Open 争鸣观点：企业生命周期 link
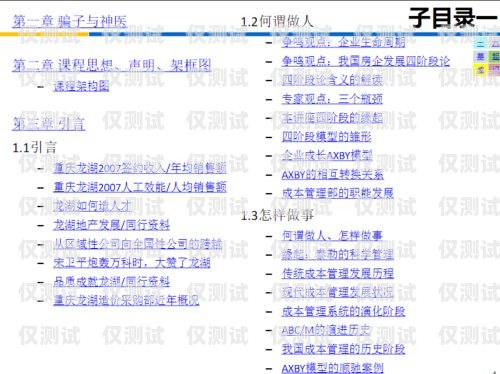 (343, 42)
